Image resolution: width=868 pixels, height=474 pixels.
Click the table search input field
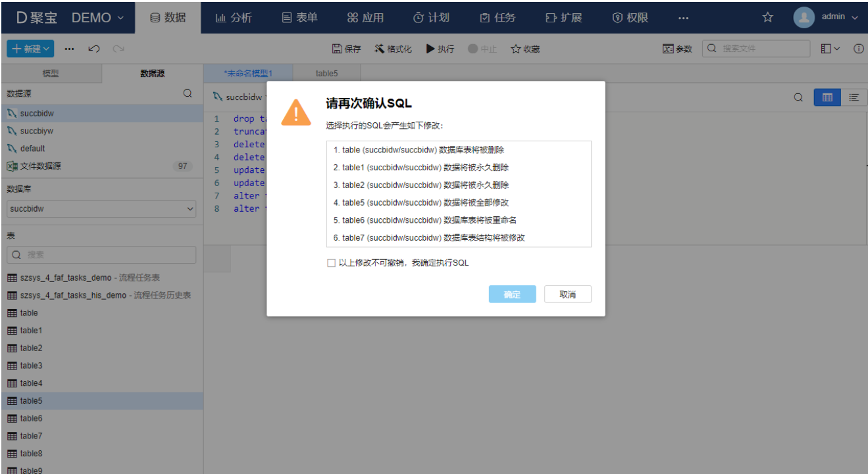(x=101, y=255)
